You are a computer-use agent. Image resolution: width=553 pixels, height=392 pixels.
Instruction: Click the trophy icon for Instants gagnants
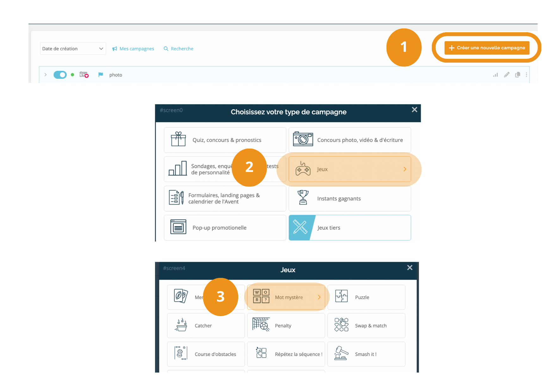click(303, 197)
